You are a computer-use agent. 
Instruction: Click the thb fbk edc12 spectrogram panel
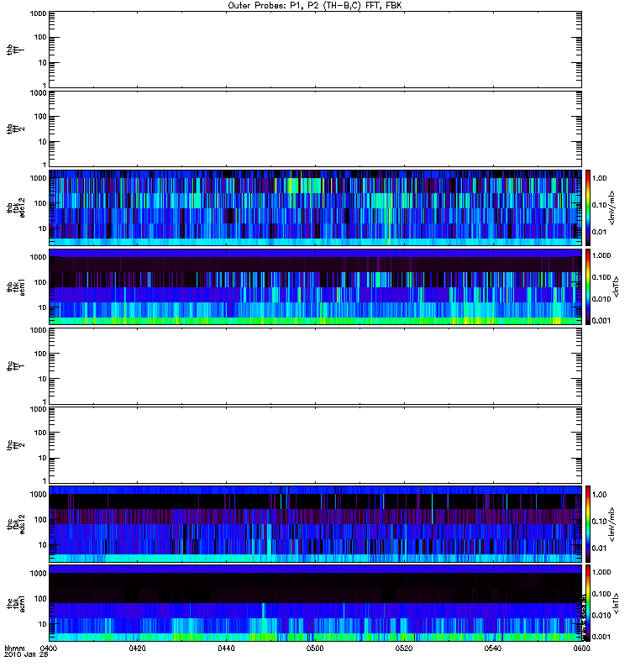point(315,207)
